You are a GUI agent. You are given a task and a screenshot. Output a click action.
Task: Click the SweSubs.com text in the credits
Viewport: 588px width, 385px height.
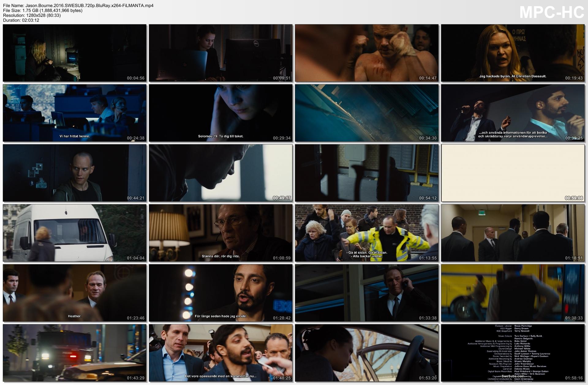coord(513,376)
